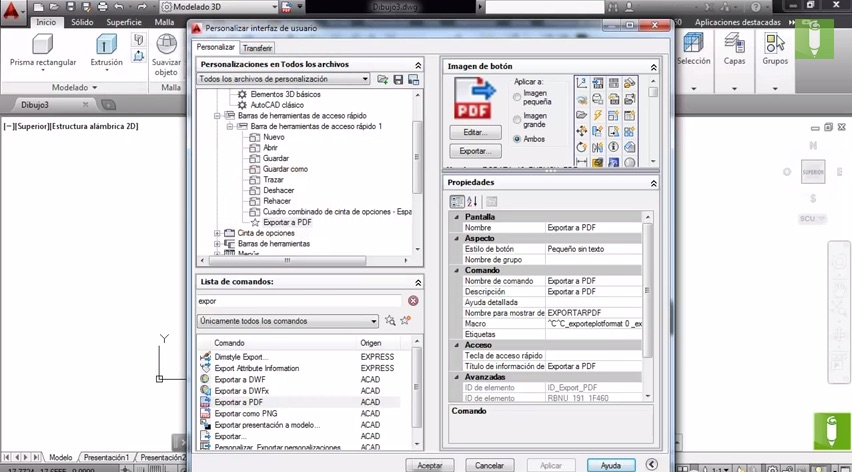Open the AutoCAD application menu button
Image resolution: width=852 pixels, height=472 pixels.
pos(12,12)
